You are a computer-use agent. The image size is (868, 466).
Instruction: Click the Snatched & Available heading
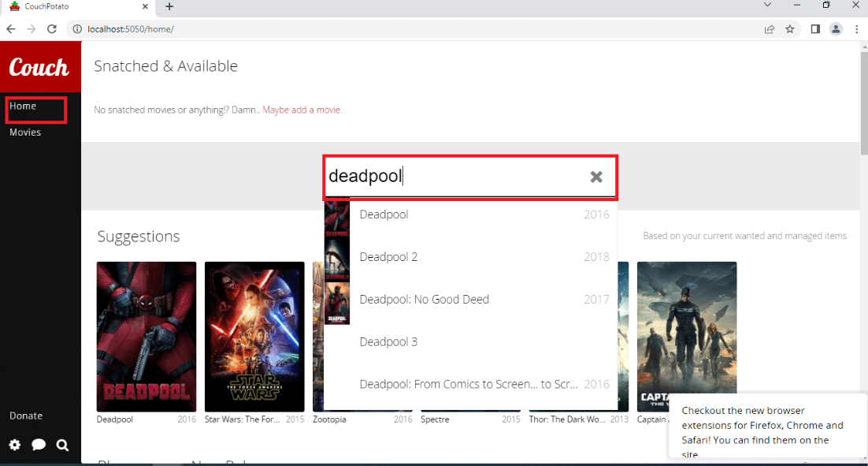point(165,66)
